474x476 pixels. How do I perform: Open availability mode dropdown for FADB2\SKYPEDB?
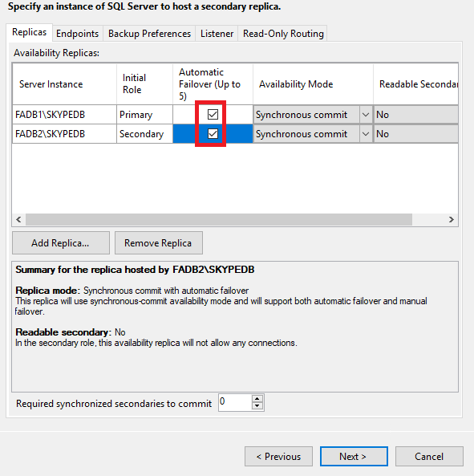(x=366, y=134)
